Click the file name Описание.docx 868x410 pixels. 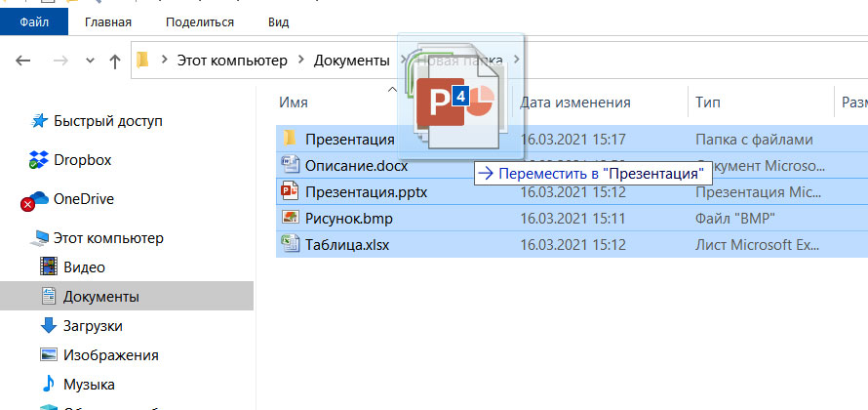coord(357,166)
